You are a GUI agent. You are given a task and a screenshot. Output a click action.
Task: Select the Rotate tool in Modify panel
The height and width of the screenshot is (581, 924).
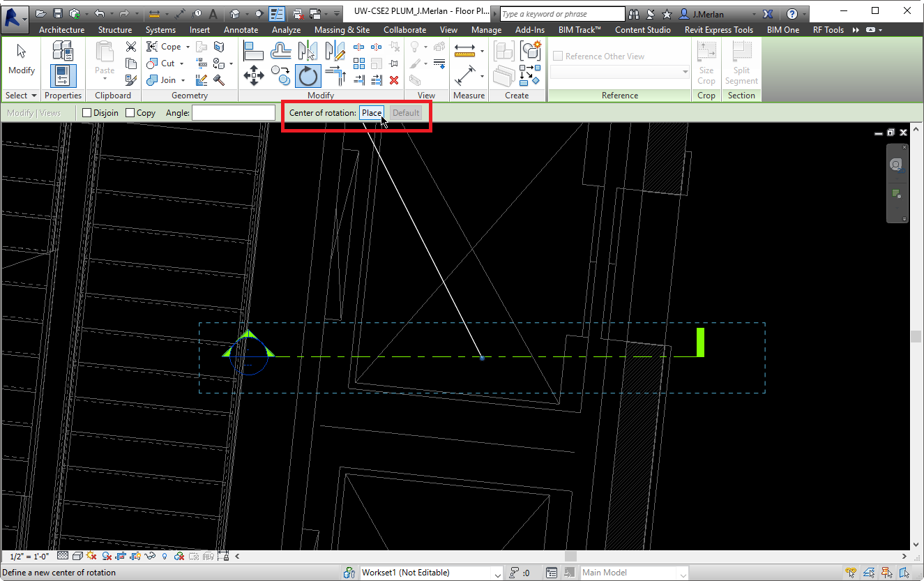click(308, 75)
